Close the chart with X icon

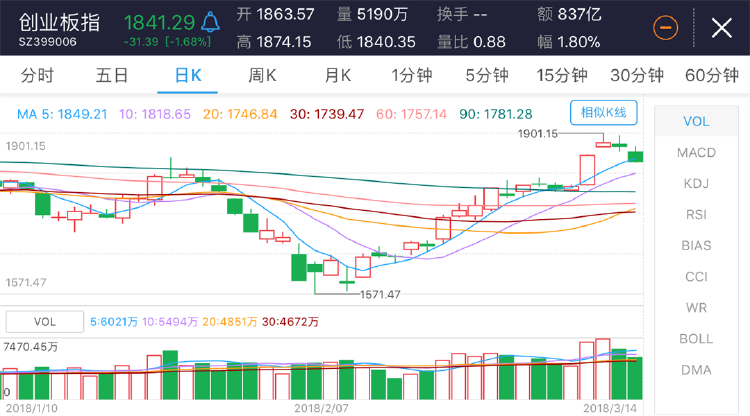(722, 28)
